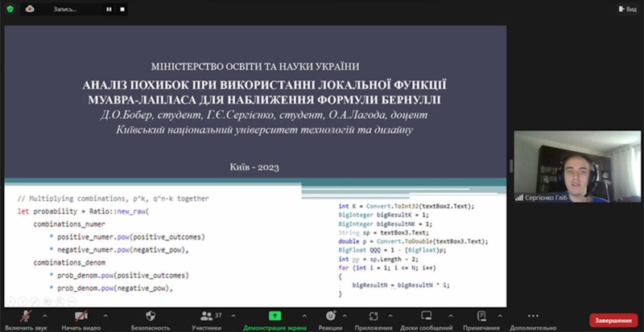Open Реакции reactions icon

tap(330, 316)
